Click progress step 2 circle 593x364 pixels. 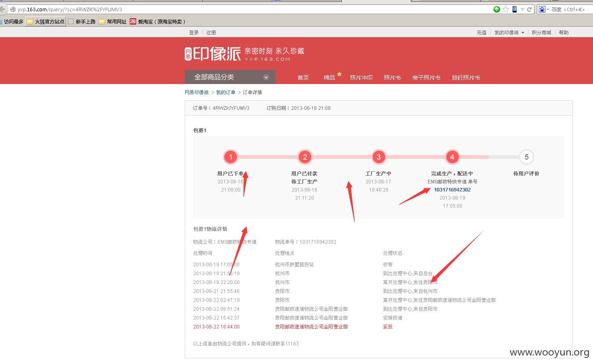coord(305,157)
